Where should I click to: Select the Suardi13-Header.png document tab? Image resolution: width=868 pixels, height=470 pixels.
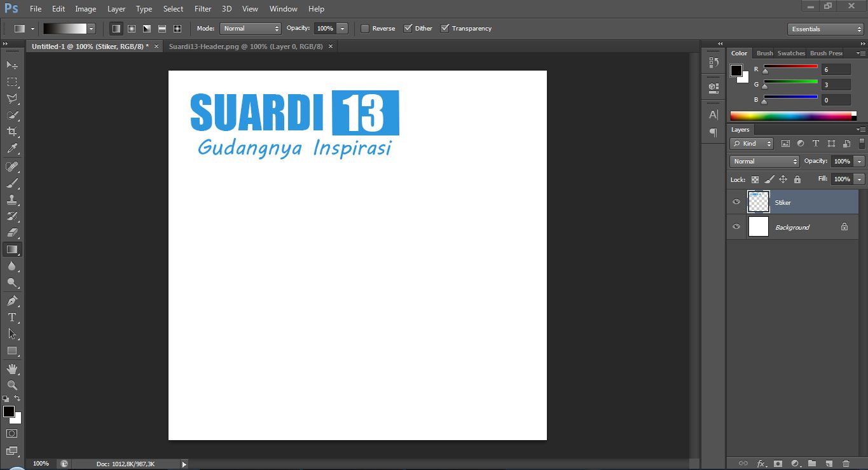(245, 46)
